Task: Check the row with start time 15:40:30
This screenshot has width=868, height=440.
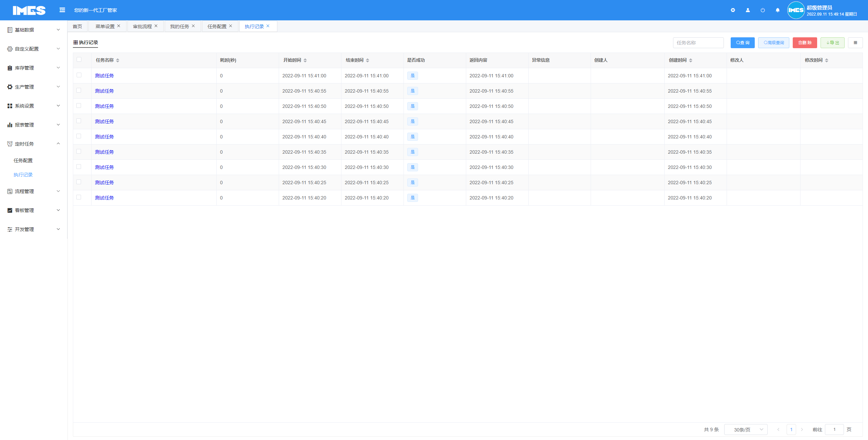Action: (x=79, y=167)
